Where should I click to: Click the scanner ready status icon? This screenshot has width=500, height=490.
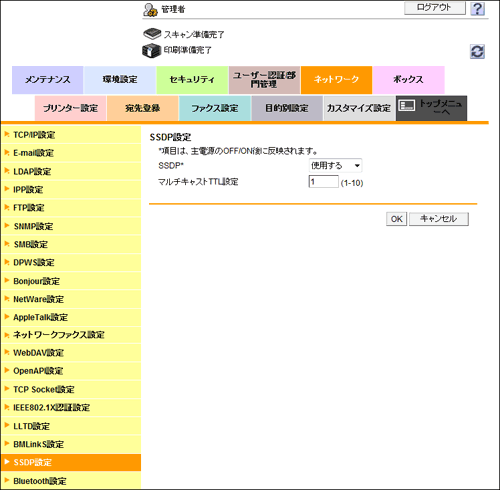point(152,34)
